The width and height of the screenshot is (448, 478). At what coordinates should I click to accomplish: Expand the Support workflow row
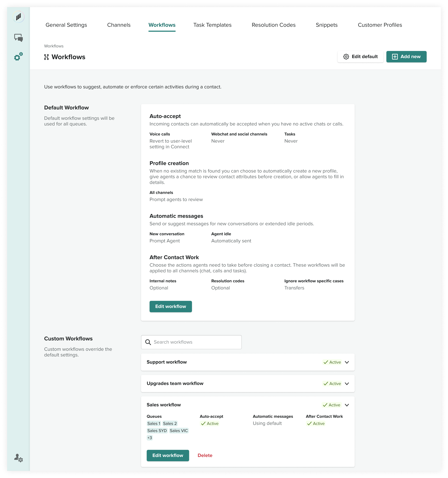click(347, 362)
